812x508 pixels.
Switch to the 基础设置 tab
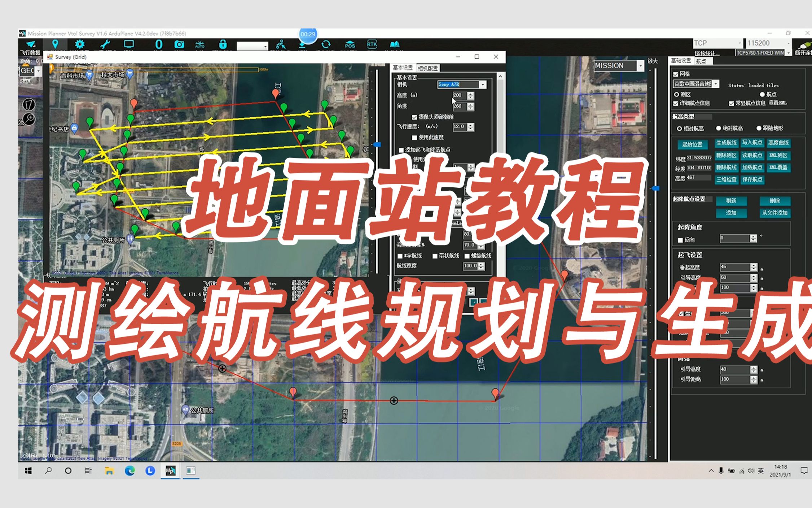[x=681, y=61]
